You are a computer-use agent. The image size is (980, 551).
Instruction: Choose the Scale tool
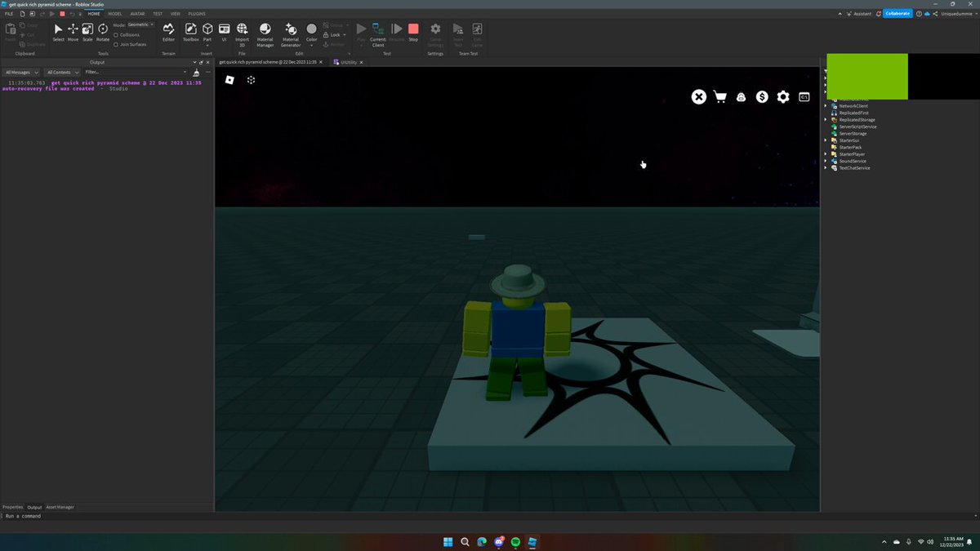pos(87,32)
